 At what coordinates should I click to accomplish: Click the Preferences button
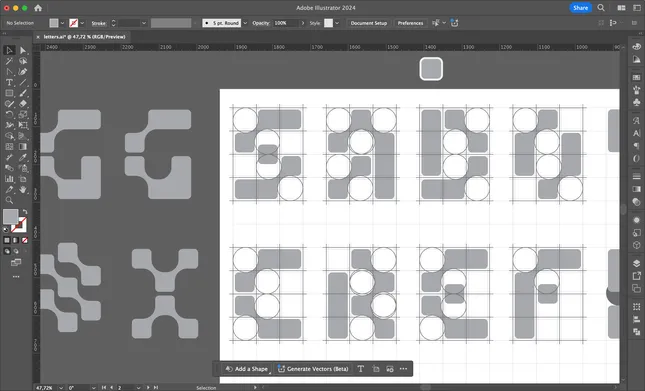[410, 23]
